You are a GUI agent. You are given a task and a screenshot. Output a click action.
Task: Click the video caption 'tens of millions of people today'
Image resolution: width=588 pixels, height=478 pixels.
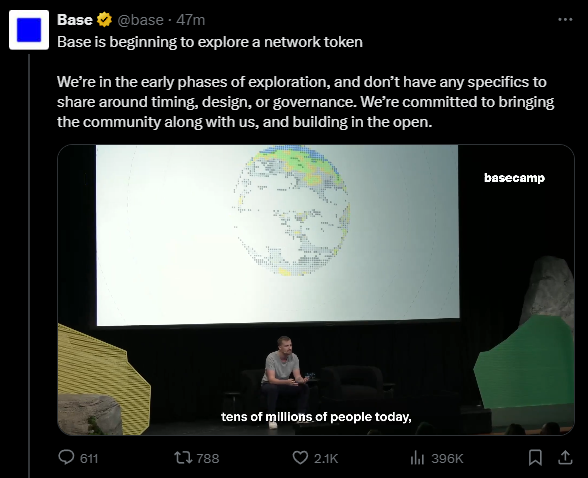point(316,417)
